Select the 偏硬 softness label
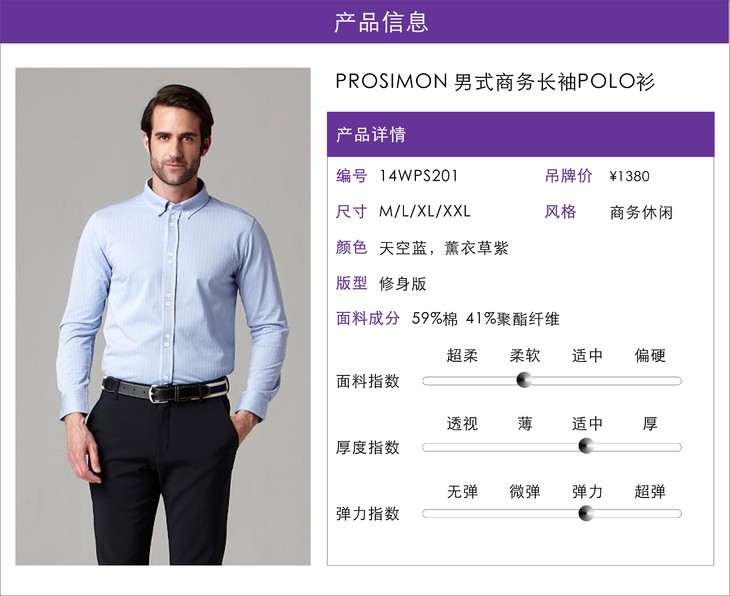This screenshot has width=730, height=596. tap(650, 355)
